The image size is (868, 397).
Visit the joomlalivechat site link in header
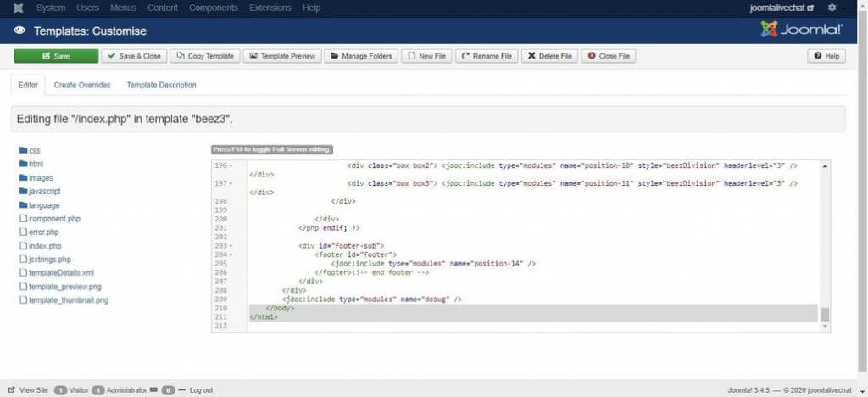tap(782, 8)
